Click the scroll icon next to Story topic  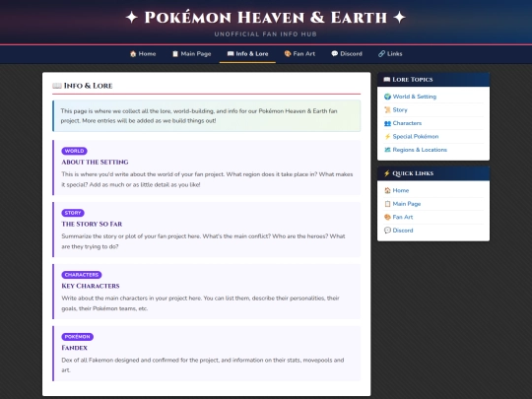click(x=387, y=109)
